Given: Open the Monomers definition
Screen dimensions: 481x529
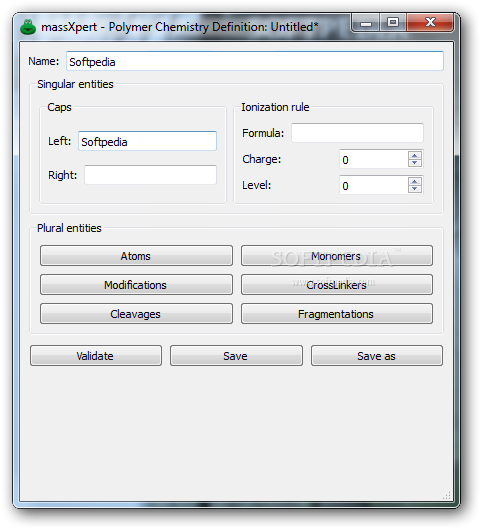Looking at the screenshot, I should point(337,256).
